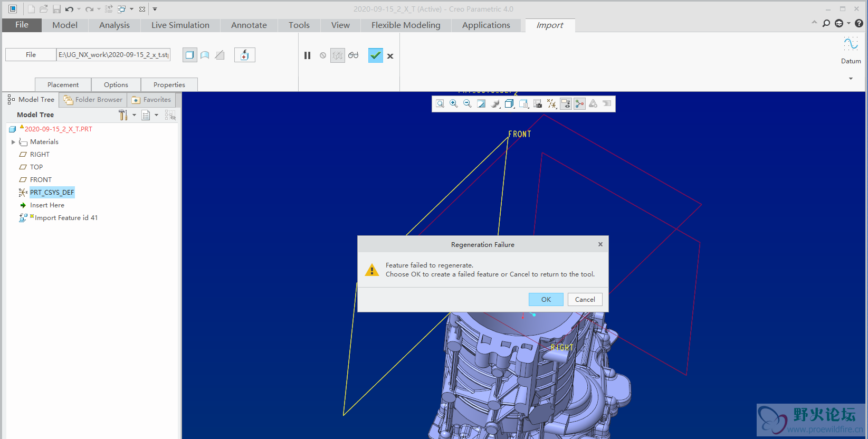
Task: Expand the Materials tree node
Action: [x=13, y=142]
